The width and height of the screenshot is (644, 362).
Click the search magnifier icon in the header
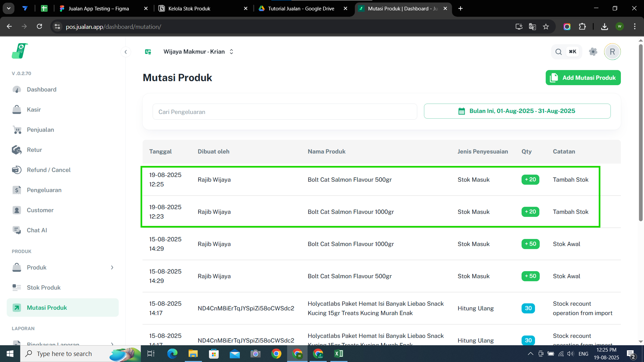click(x=558, y=52)
